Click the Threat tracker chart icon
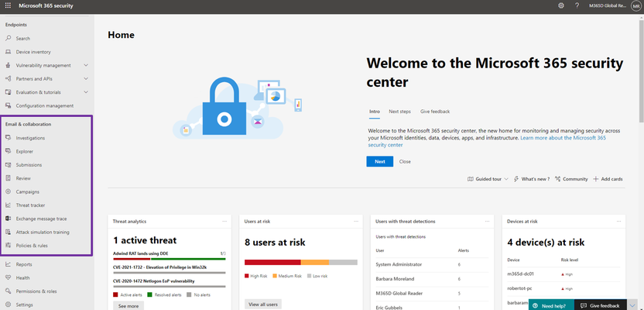The width and height of the screenshot is (644, 310). (9, 205)
